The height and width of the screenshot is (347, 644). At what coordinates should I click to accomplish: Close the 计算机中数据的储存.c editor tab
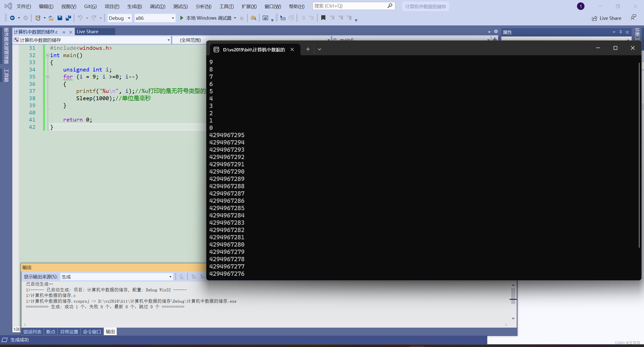tap(71, 32)
